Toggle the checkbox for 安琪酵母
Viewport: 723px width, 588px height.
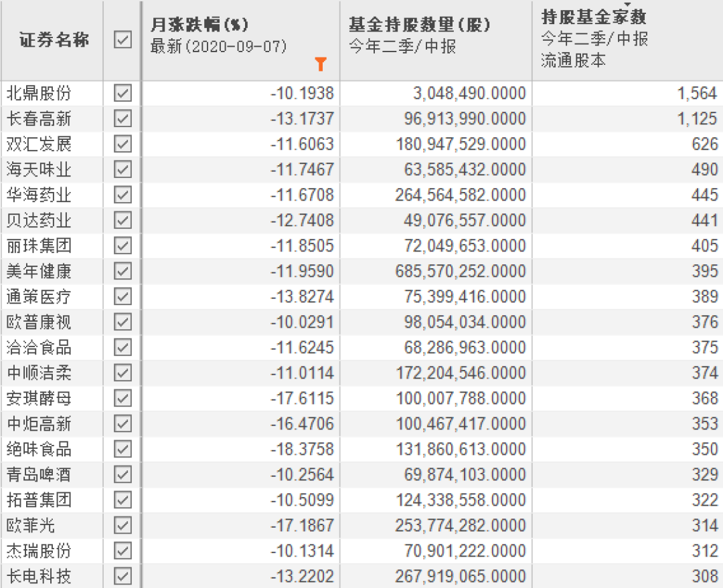pyautogui.click(x=123, y=397)
